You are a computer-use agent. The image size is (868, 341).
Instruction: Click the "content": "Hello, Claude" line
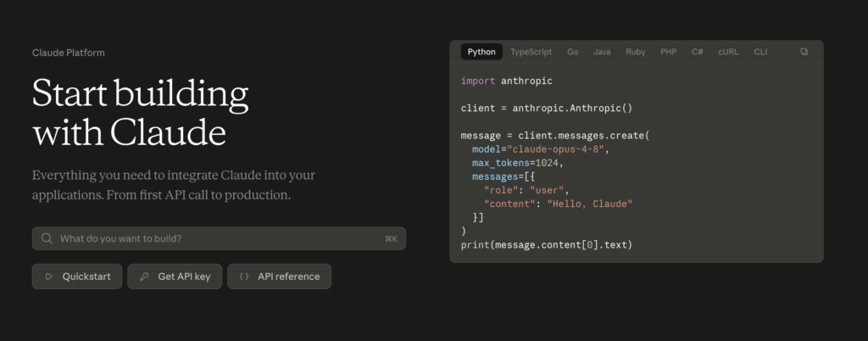[558, 204]
